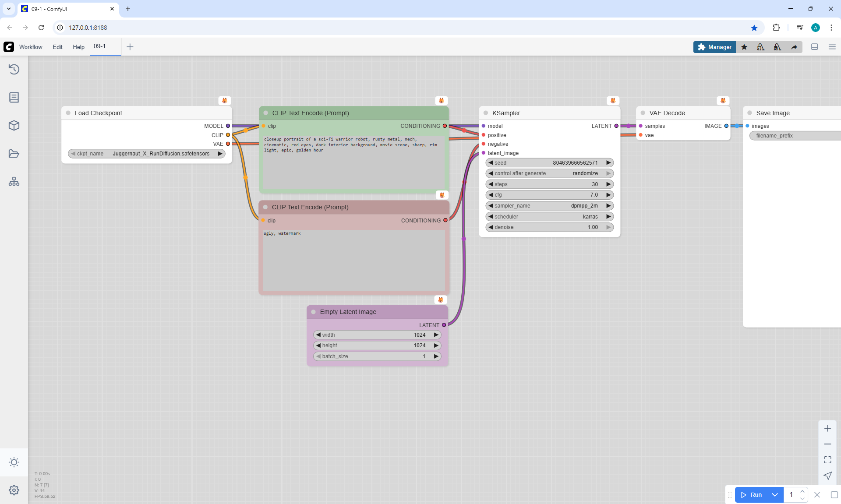This screenshot has height=504, width=841.
Task: Open the workflows folder sidebar icon
Action: [14, 154]
